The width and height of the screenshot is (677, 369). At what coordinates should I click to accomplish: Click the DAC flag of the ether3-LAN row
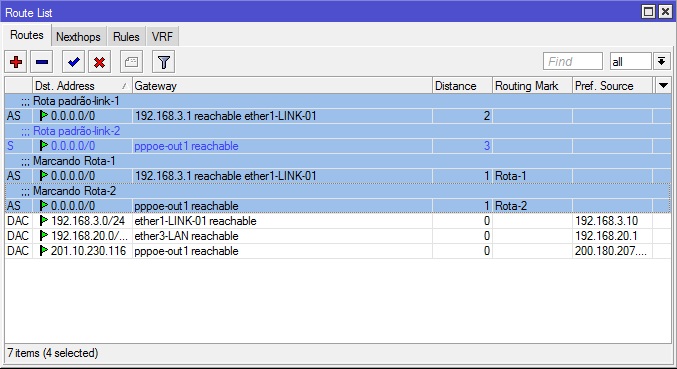(x=18, y=236)
